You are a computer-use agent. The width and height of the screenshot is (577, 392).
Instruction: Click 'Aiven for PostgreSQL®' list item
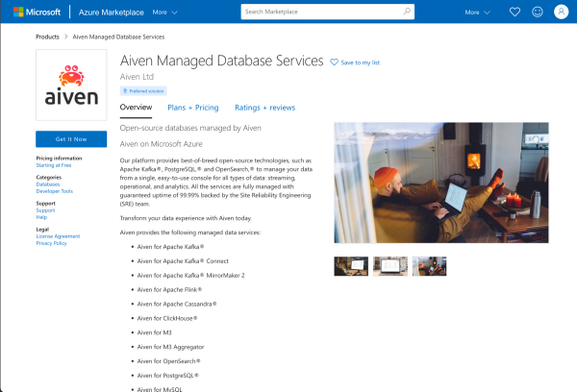pyautogui.click(x=167, y=376)
